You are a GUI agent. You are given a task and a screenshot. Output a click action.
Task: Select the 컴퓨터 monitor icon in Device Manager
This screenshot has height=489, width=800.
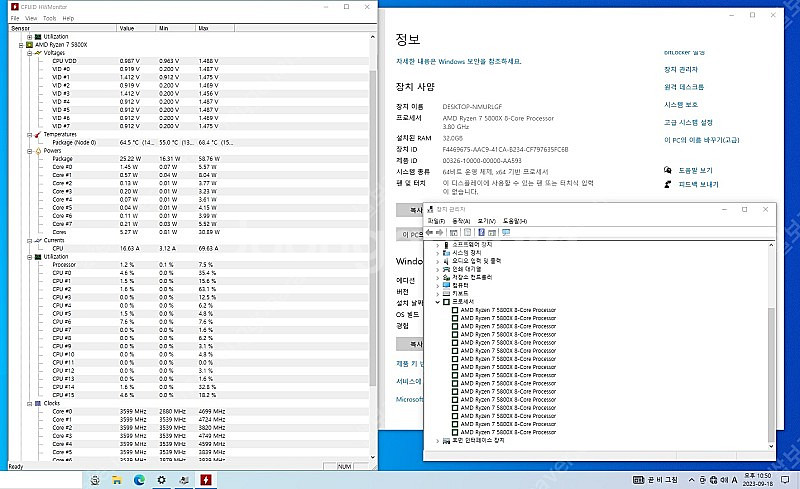pos(446,285)
